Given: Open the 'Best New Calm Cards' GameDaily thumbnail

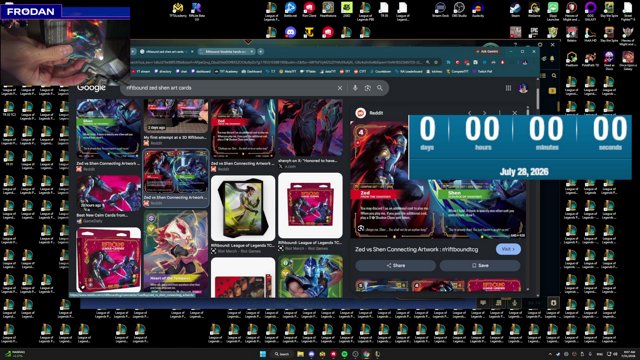Looking at the screenshot, I should pyautogui.click(x=109, y=194).
